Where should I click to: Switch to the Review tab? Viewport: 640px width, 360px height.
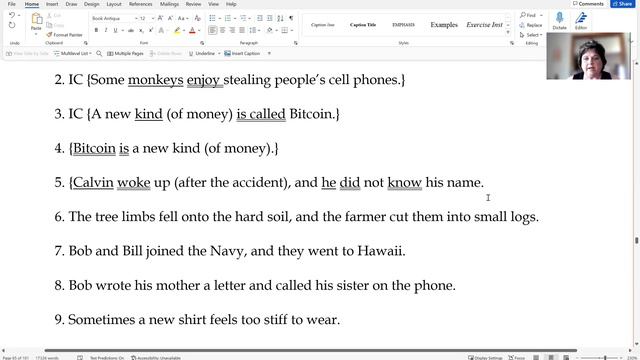pyautogui.click(x=193, y=4)
